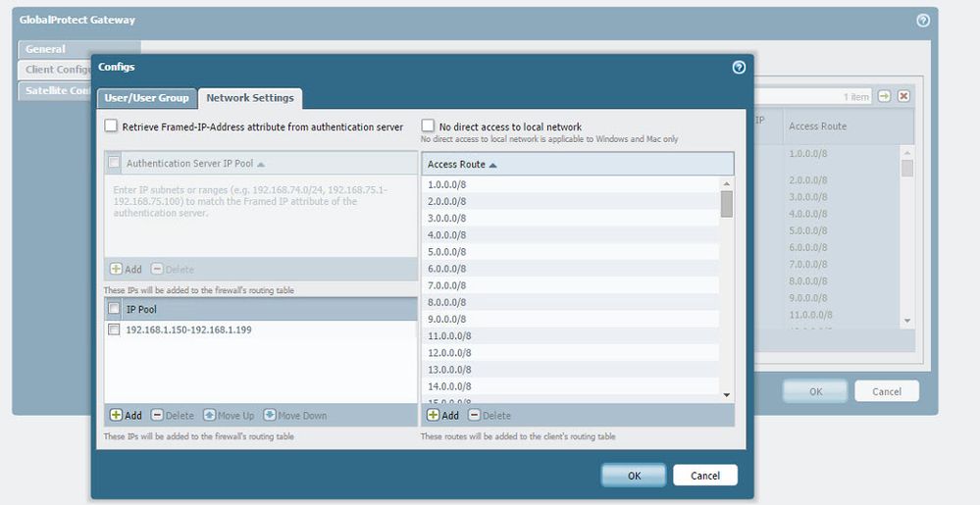
Task: Select the 7.0.0.0/8 access route row
Action: coord(571,286)
